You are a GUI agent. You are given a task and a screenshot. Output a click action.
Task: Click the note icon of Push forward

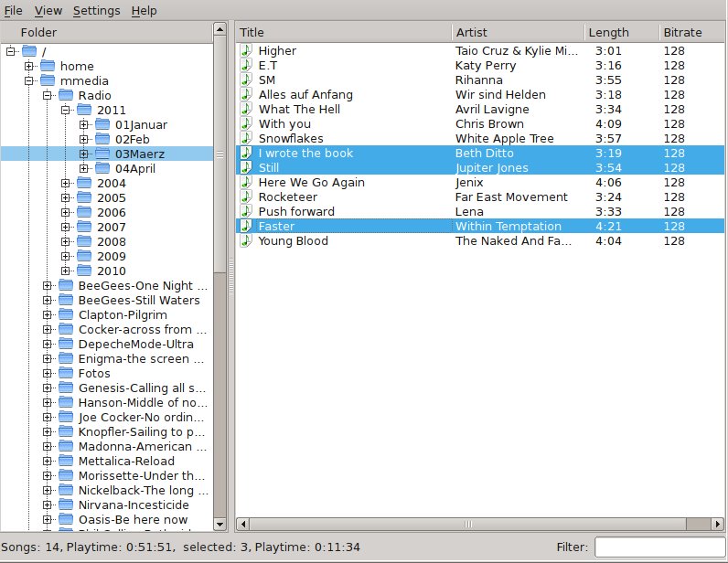tap(246, 211)
